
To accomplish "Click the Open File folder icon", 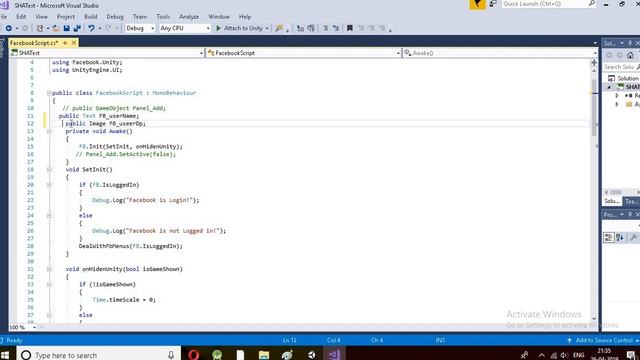I will tap(56, 28).
